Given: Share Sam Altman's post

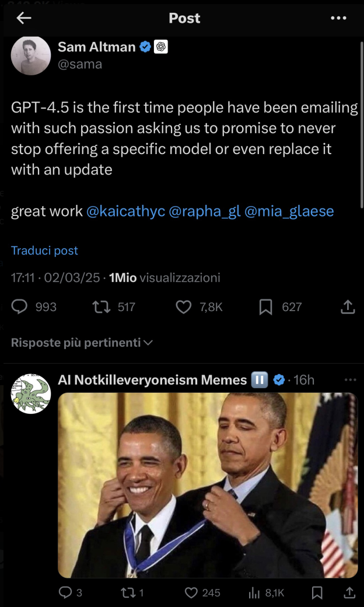Looking at the screenshot, I should tap(348, 306).
